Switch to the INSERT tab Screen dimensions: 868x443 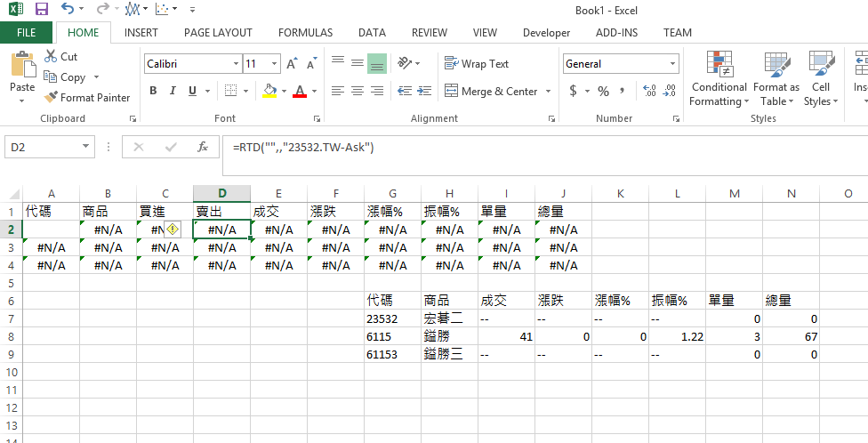(141, 33)
